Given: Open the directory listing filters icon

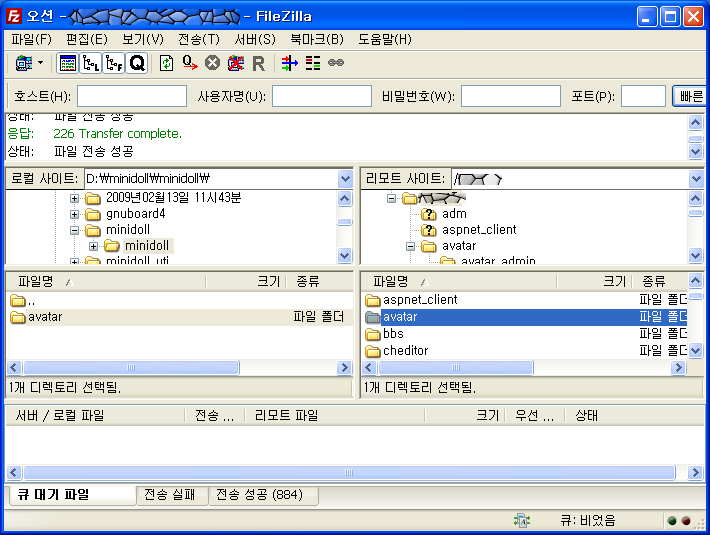Looking at the screenshot, I should [x=290, y=63].
